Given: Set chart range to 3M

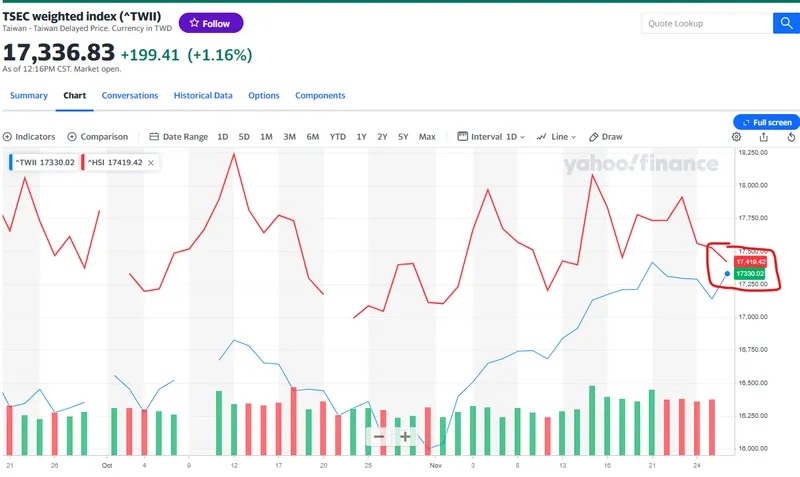Looking at the screenshot, I should click(289, 137).
